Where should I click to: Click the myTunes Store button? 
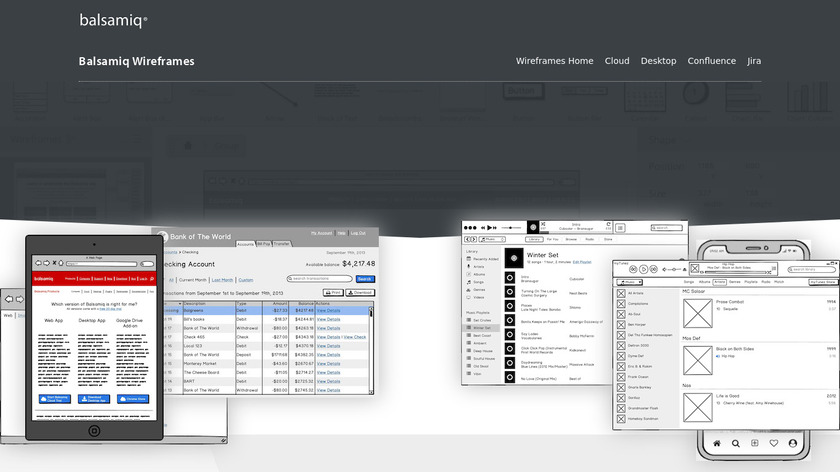point(823,282)
